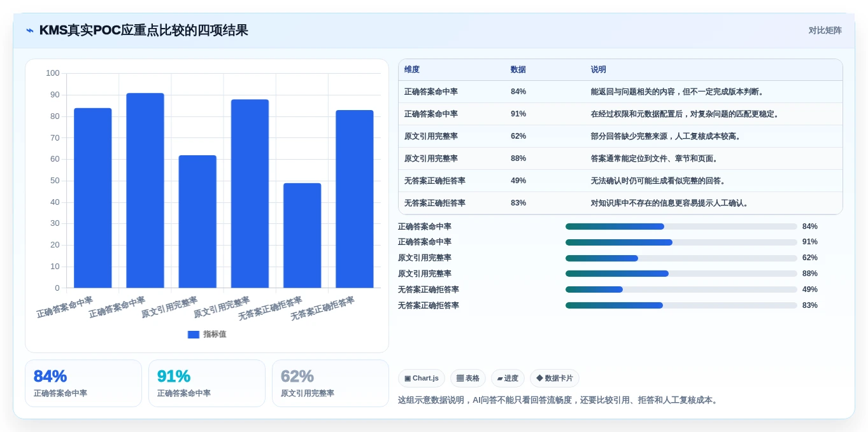
Task: Click the 指标值 legend label text
Action: (x=215, y=334)
